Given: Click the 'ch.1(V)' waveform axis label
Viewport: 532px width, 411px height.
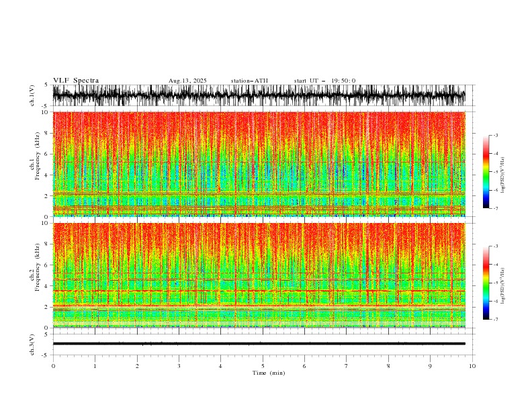Looking at the screenshot, I should (x=32, y=95).
